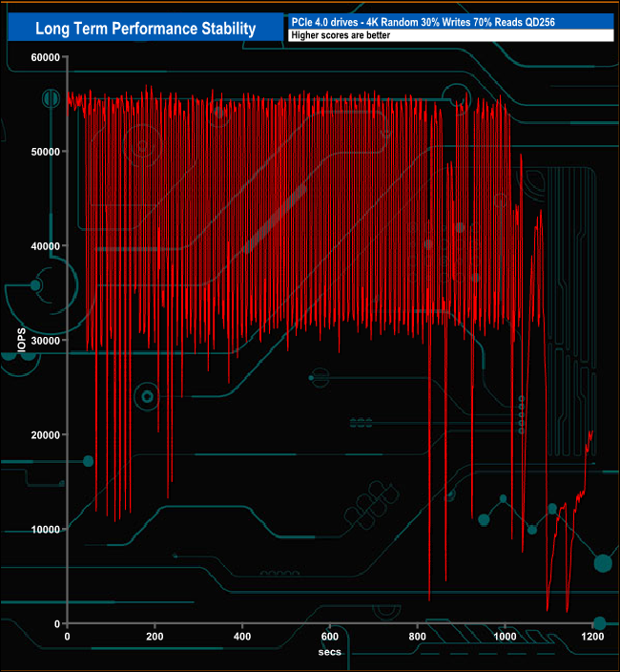This screenshot has height=672, width=620.
Task: Click the IOPS axis title
Action: point(22,340)
